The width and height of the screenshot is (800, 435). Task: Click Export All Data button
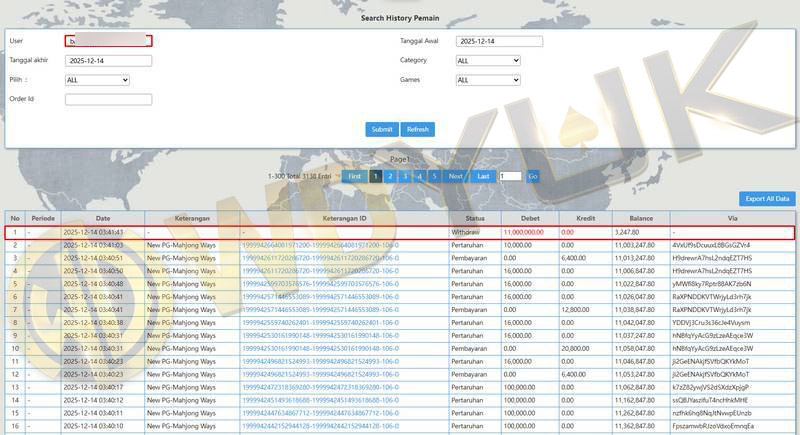[767, 199]
